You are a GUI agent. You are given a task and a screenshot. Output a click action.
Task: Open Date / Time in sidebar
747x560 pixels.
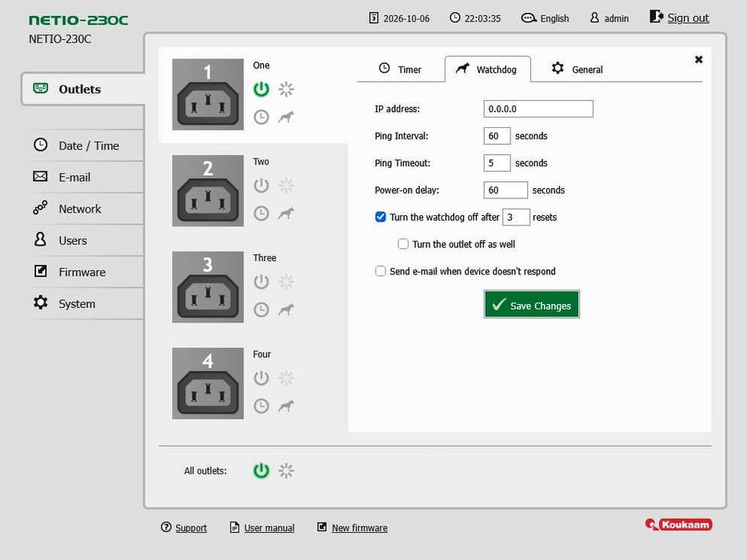coord(86,146)
